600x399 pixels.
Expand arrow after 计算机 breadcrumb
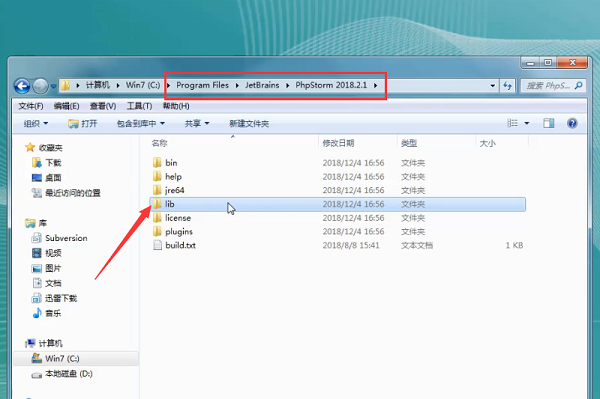[x=118, y=85]
